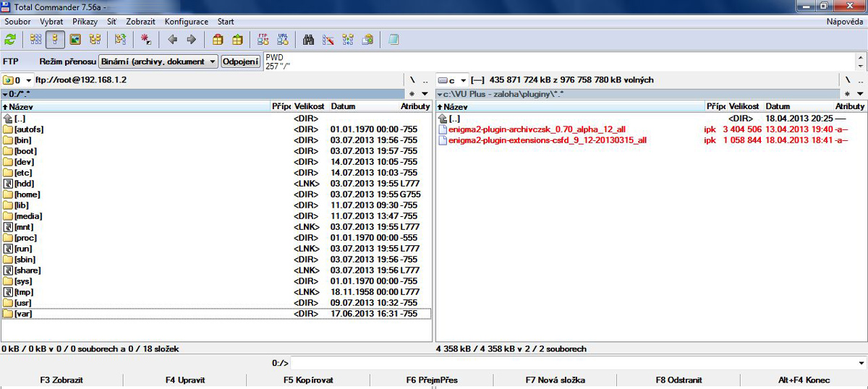The image size is (868, 389).
Task: Toggle the full file details view icon
Action: point(55,40)
